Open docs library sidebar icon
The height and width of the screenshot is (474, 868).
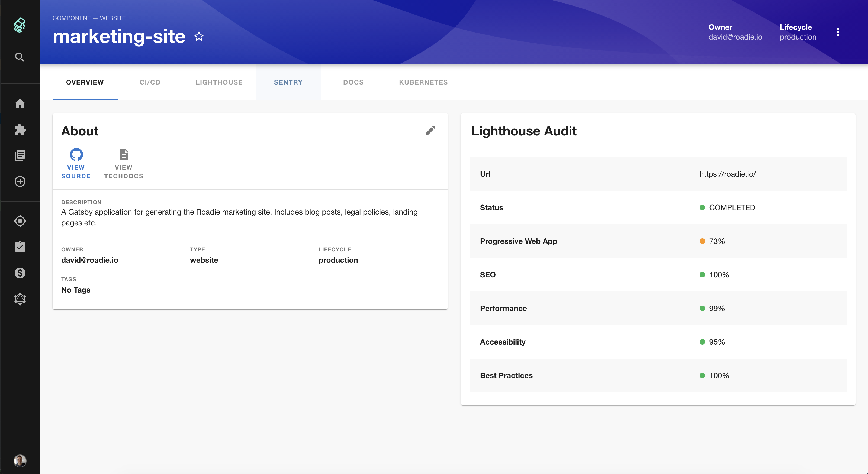tap(20, 155)
